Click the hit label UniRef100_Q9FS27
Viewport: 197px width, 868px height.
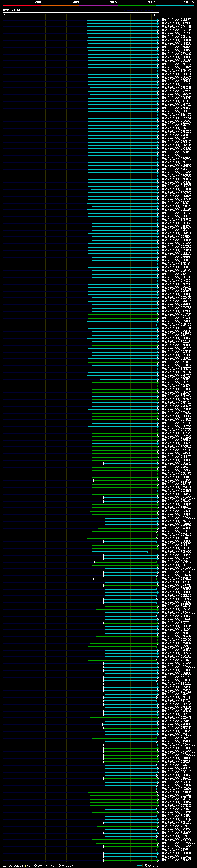pyautogui.click(x=177, y=104)
